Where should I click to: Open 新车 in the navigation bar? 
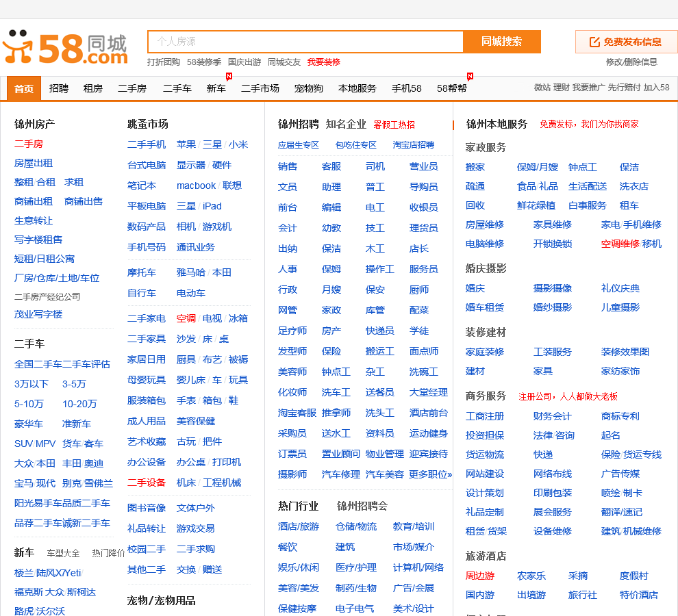pos(216,88)
